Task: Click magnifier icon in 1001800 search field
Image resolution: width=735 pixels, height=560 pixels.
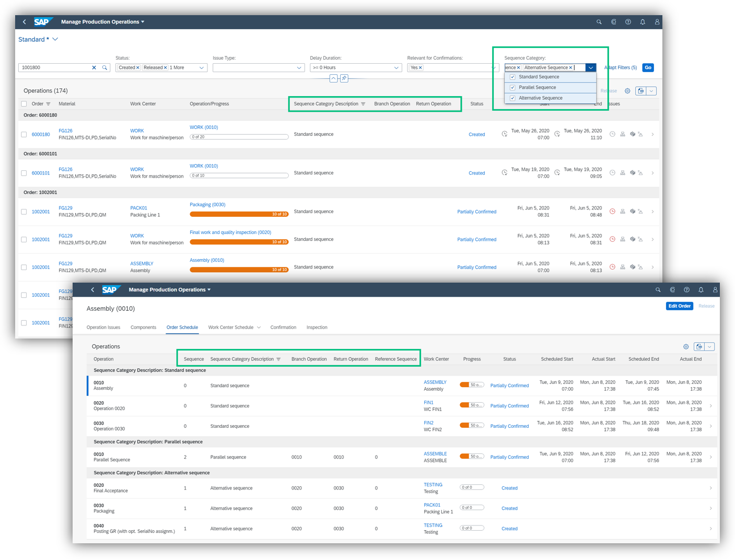Action: 105,67
